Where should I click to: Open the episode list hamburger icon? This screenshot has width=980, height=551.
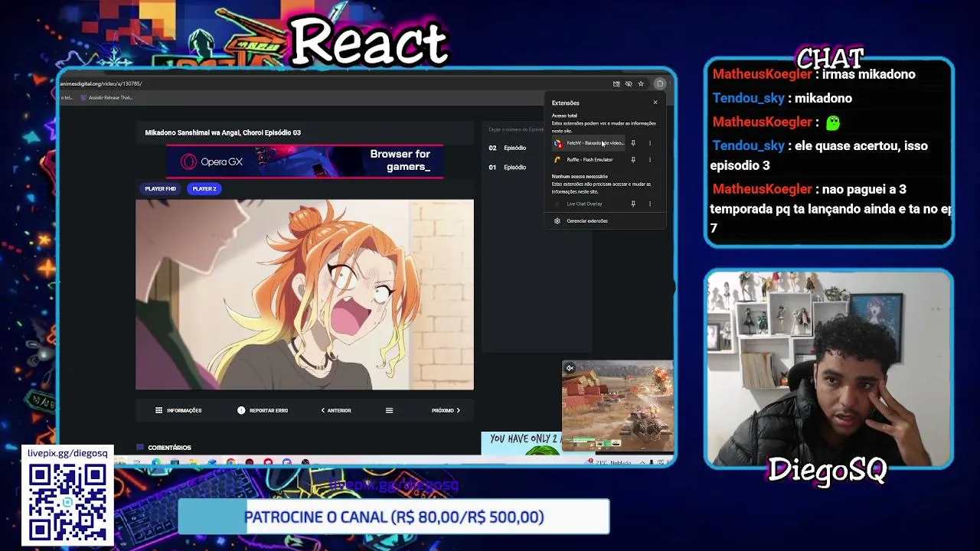click(389, 410)
